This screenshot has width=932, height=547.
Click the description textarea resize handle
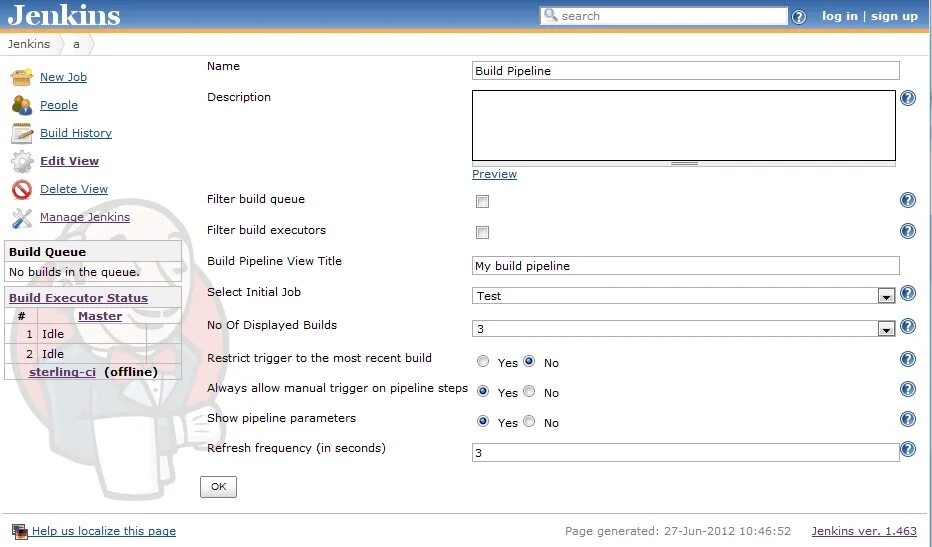point(684,164)
